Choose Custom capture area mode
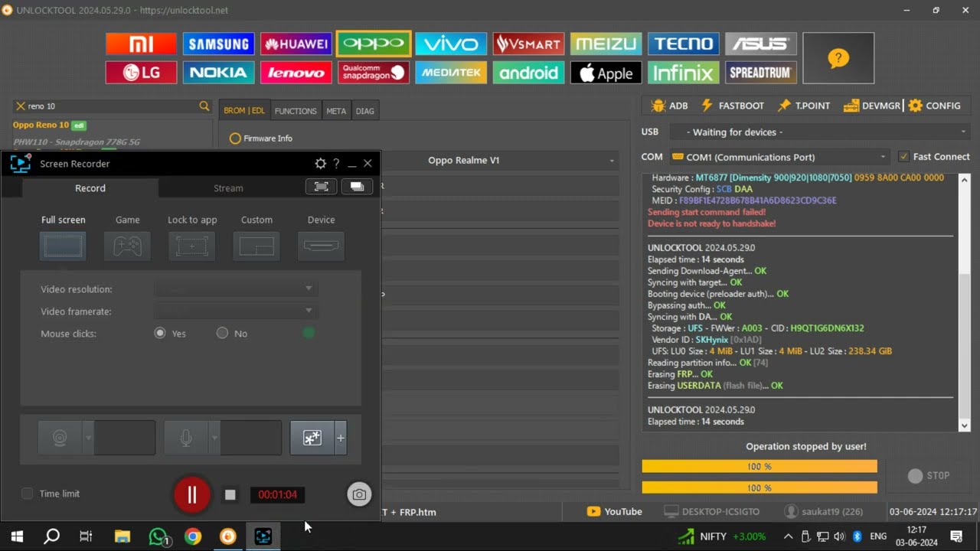 256,246
